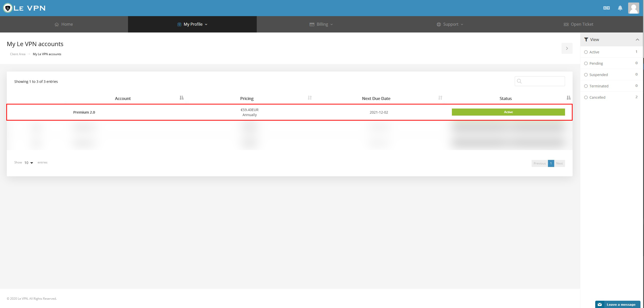Expand the Billing dropdown menu
The width and height of the screenshot is (644, 308).
click(x=322, y=24)
